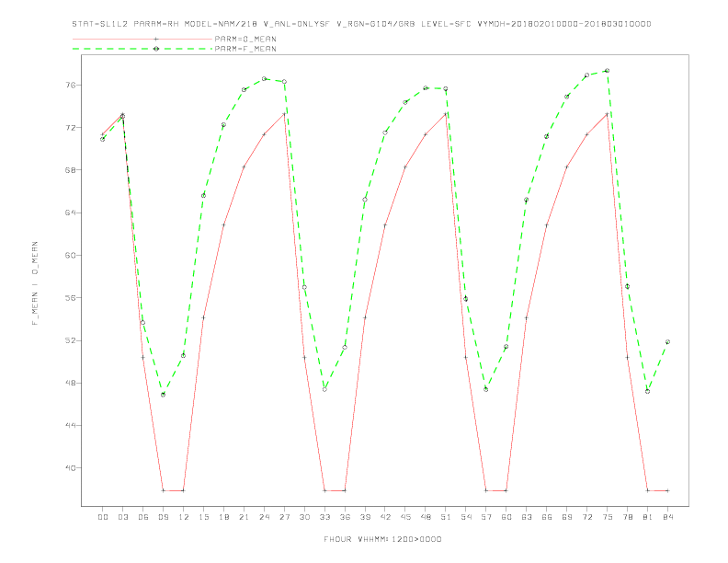The width and height of the screenshot is (728, 563).
Task: Click the red O_MEAN plus marker at hour 00
Action: click(x=103, y=134)
